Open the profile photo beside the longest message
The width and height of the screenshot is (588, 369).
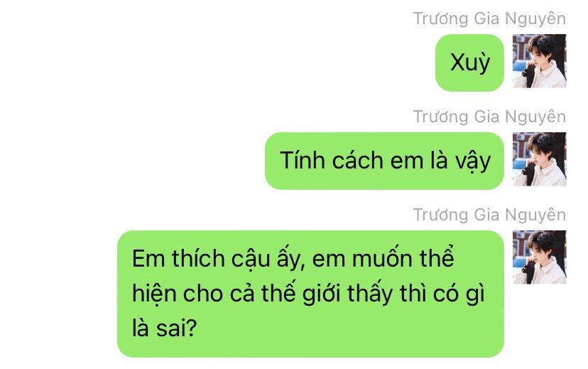(539, 257)
